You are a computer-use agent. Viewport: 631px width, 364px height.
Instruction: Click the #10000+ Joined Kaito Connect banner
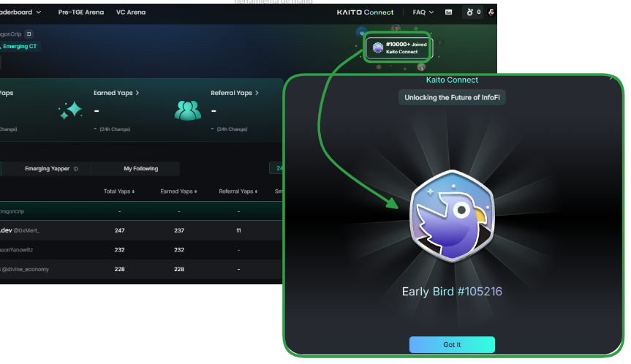tap(398, 48)
